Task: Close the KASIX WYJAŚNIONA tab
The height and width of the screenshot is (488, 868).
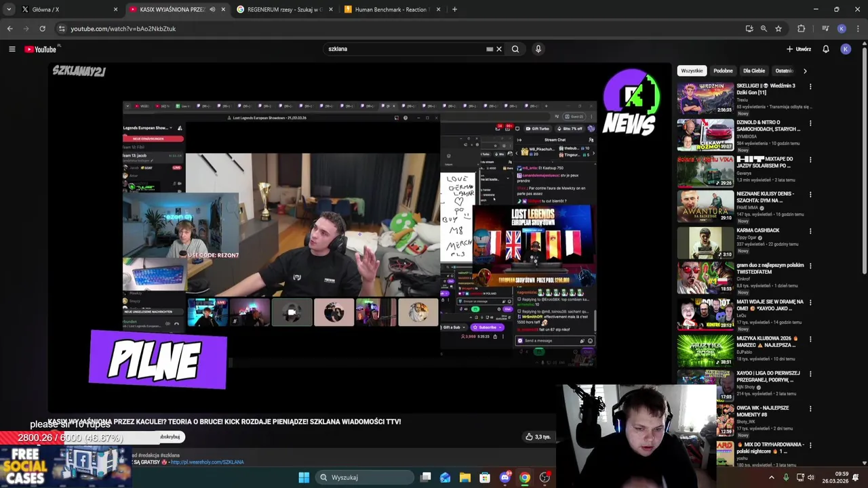Action: (x=223, y=9)
